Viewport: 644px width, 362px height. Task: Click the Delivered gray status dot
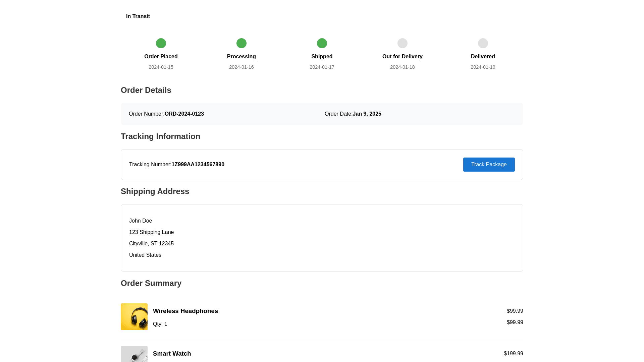tap(483, 43)
